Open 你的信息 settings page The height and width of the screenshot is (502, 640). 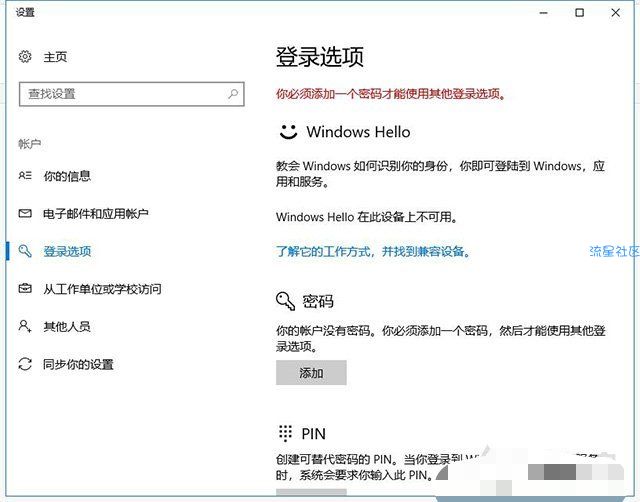pos(67,176)
